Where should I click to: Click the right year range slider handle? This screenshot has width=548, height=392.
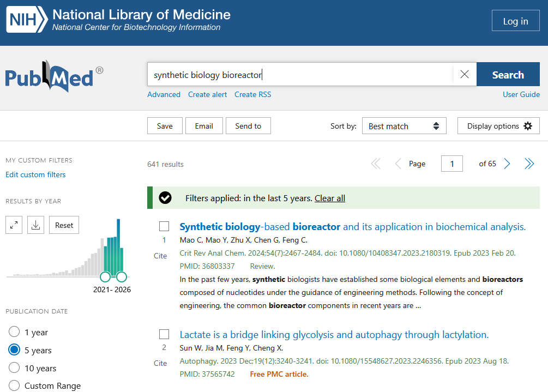pyautogui.click(x=121, y=277)
